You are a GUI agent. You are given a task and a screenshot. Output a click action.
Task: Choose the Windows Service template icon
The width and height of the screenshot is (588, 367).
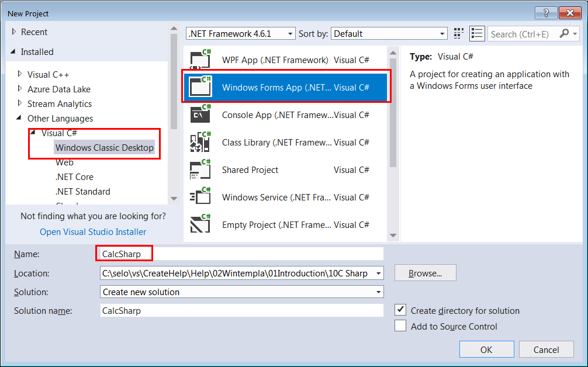[200, 196]
